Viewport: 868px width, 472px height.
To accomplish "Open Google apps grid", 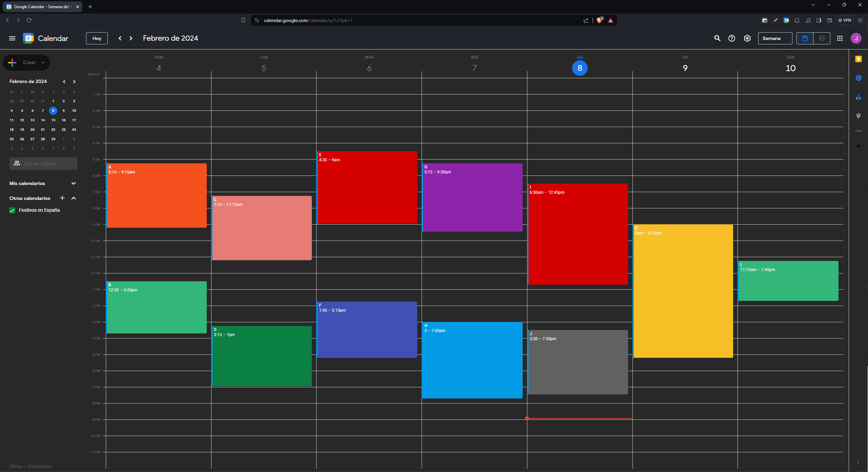I will (x=840, y=38).
